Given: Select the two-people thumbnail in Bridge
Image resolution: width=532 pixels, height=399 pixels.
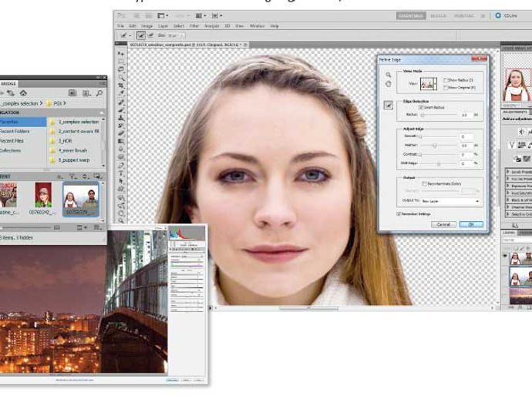Looking at the screenshot, I should (x=81, y=199).
